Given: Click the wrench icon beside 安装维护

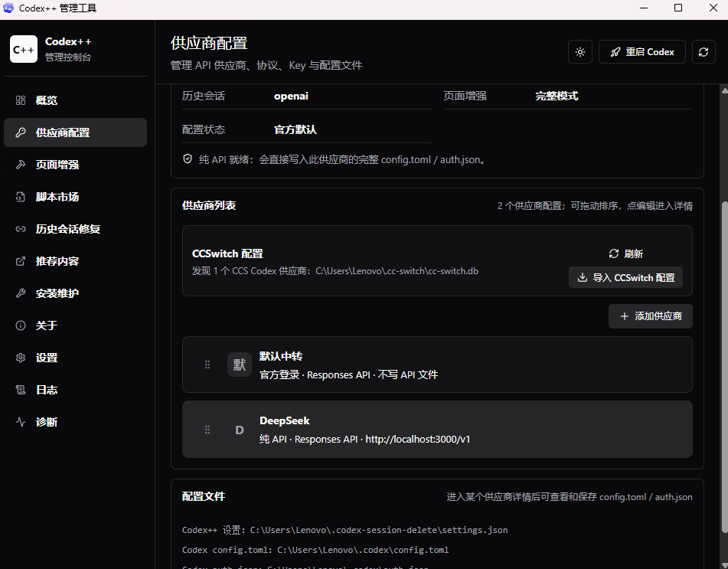Looking at the screenshot, I should tap(21, 293).
